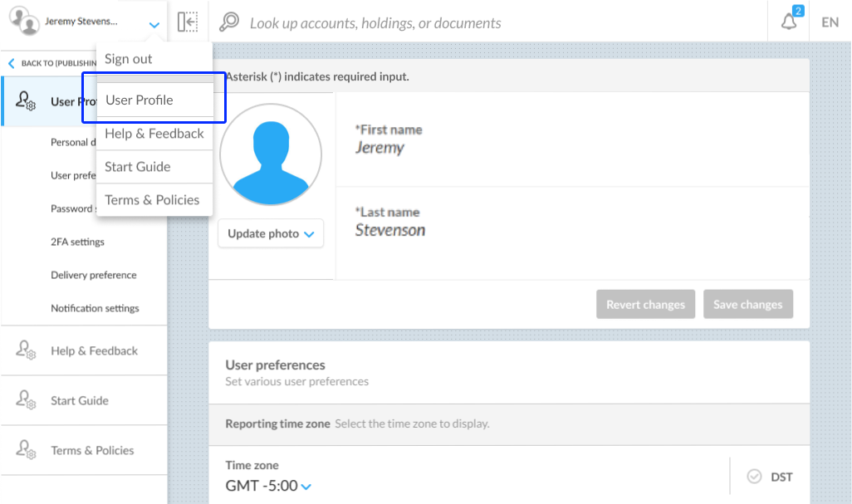This screenshot has width=852, height=504.
Task: Click the back arrow to Publishing
Action: tap(12, 63)
